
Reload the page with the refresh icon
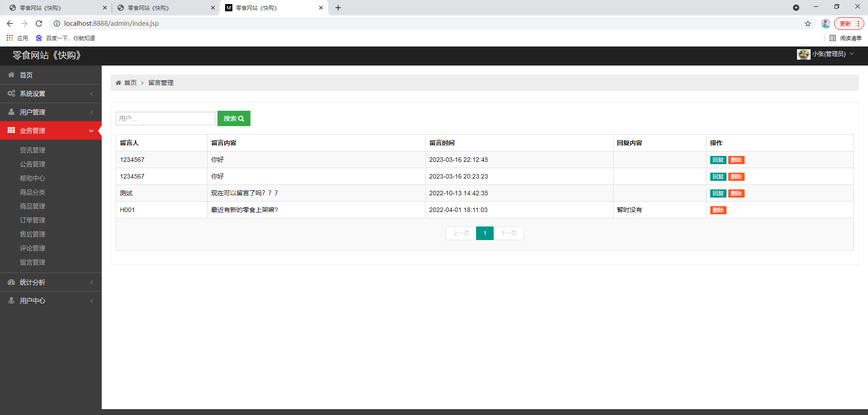coord(39,24)
